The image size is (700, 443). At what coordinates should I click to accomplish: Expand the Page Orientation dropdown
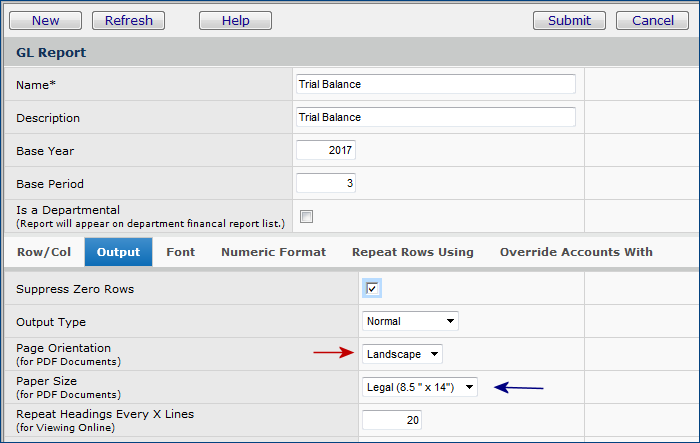point(402,354)
